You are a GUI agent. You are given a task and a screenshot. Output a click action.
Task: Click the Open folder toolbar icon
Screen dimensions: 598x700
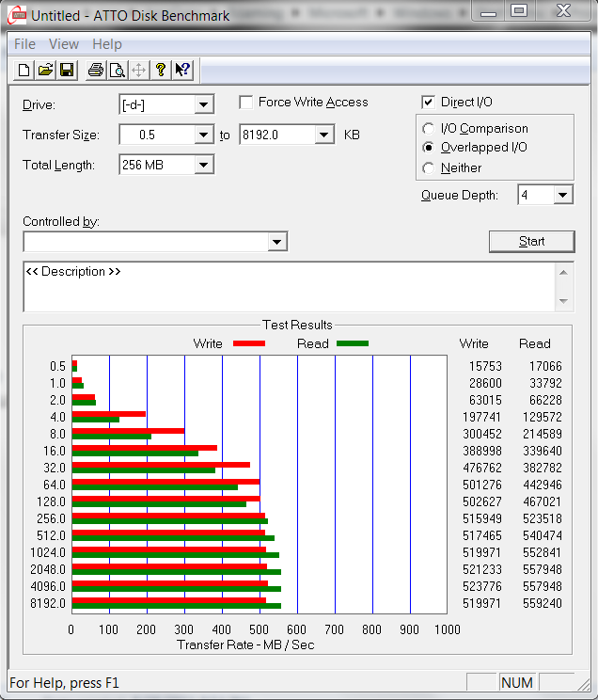pos(45,70)
